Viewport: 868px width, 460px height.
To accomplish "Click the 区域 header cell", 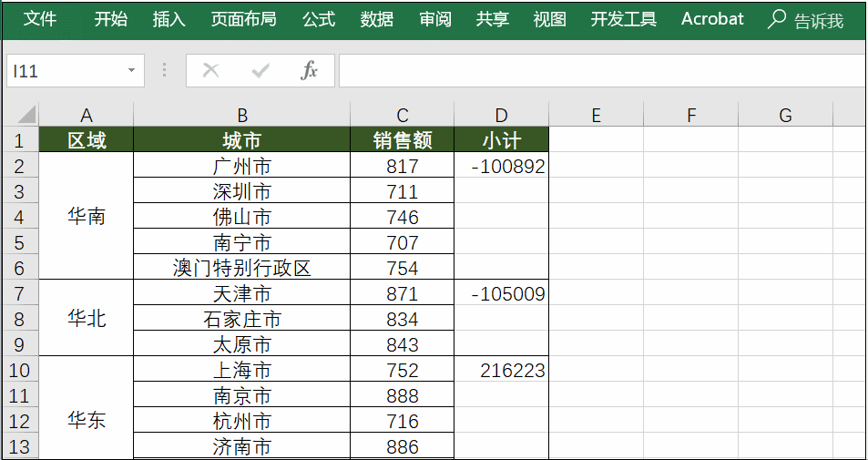I will [86, 139].
